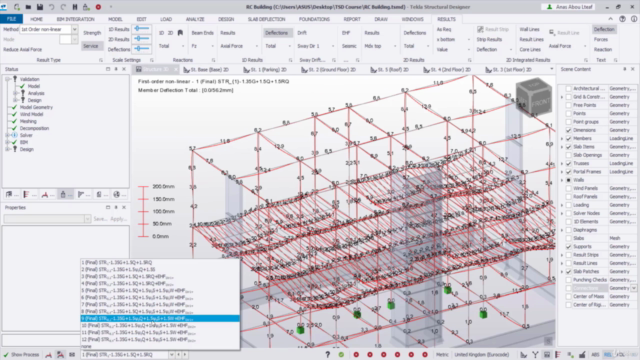
Task: Click the info icon at top right corner
Action: point(634,19)
